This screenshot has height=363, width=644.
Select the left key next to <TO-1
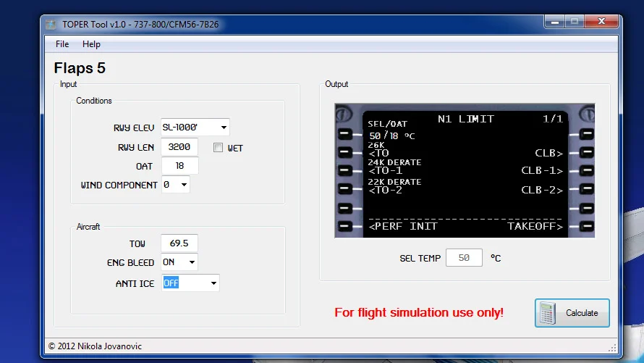click(344, 170)
